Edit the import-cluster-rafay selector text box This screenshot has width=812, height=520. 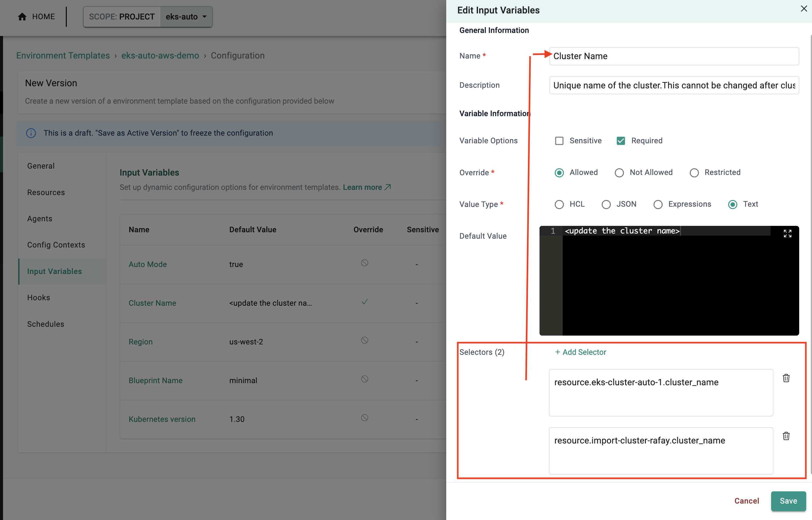click(661, 451)
